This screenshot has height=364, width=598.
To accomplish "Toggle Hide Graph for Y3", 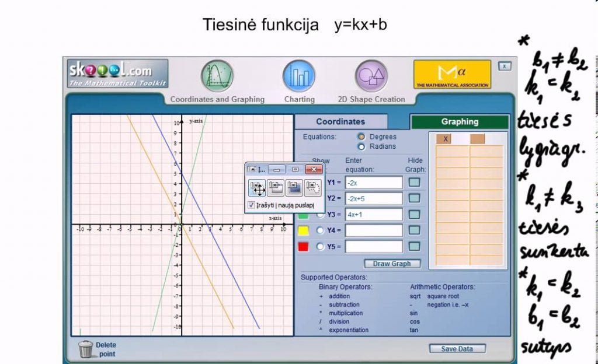I will (414, 214).
